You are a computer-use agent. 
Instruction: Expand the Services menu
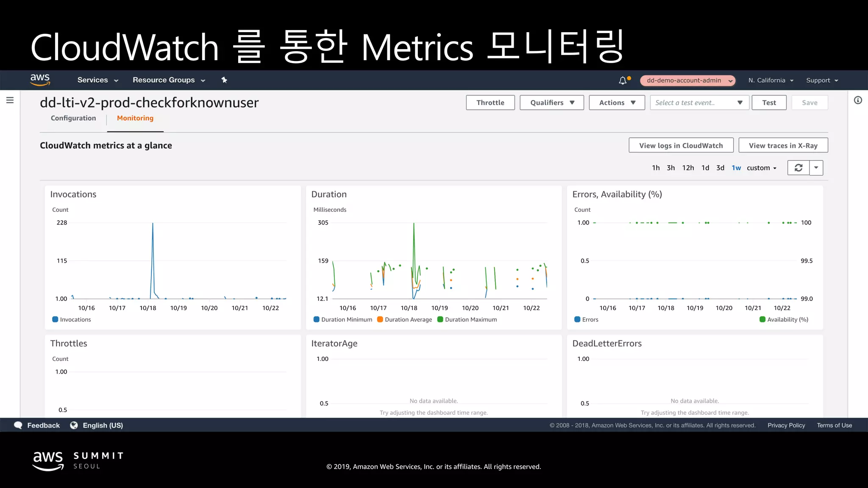[x=97, y=80]
